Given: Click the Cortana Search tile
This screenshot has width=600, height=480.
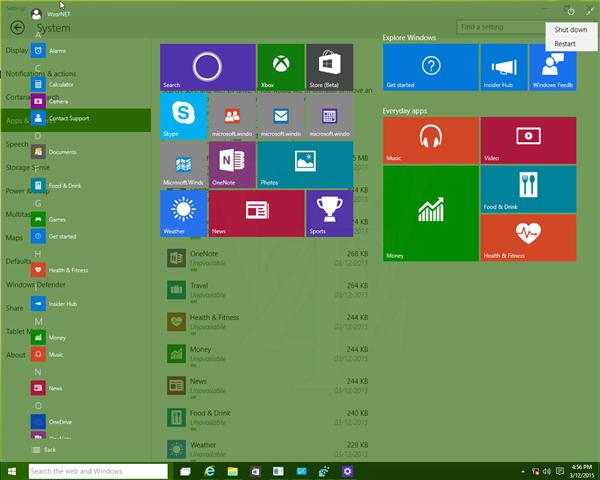Looking at the screenshot, I should pos(207,67).
